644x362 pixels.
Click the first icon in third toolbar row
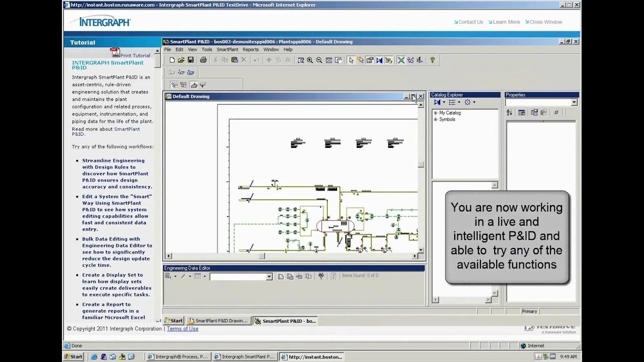coord(174,85)
